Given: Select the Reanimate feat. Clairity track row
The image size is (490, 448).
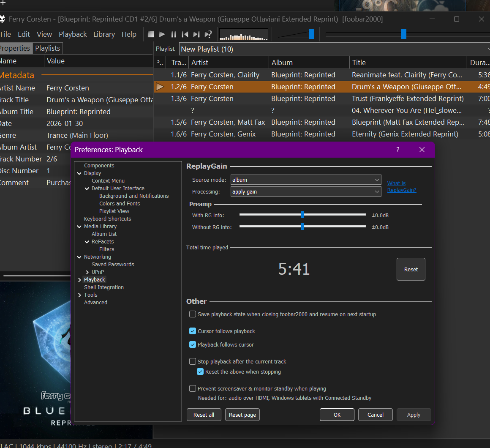Looking at the screenshot, I should [x=322, y=75].
